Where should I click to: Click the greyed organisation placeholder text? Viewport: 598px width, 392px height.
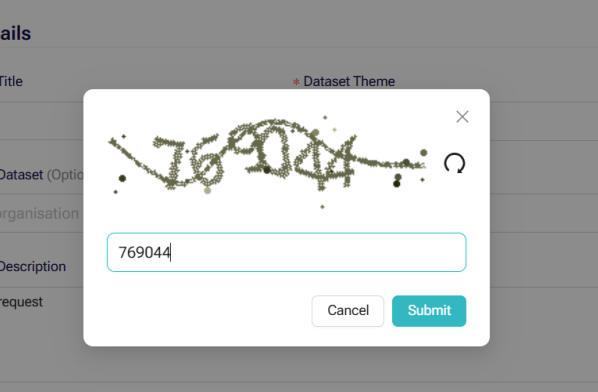click(39, 214)
